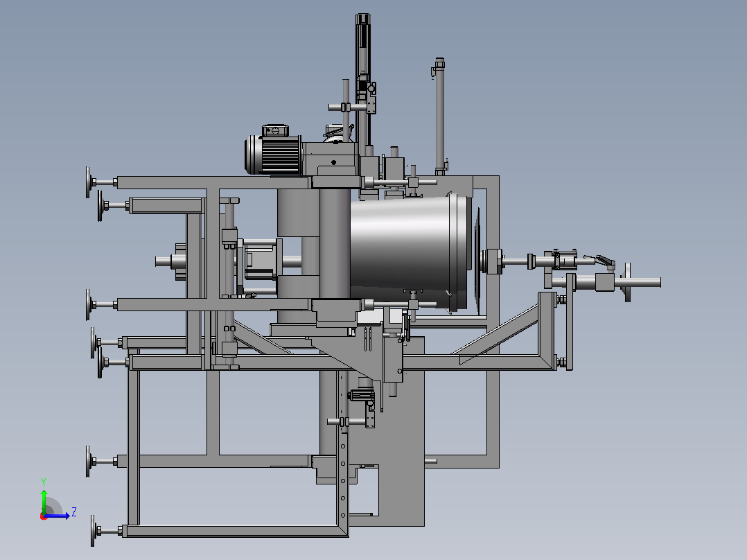This screenshot has height=560, width=747.
Task: Click the green Y axis arrow of the triad
Action: [x=44, y=501]
